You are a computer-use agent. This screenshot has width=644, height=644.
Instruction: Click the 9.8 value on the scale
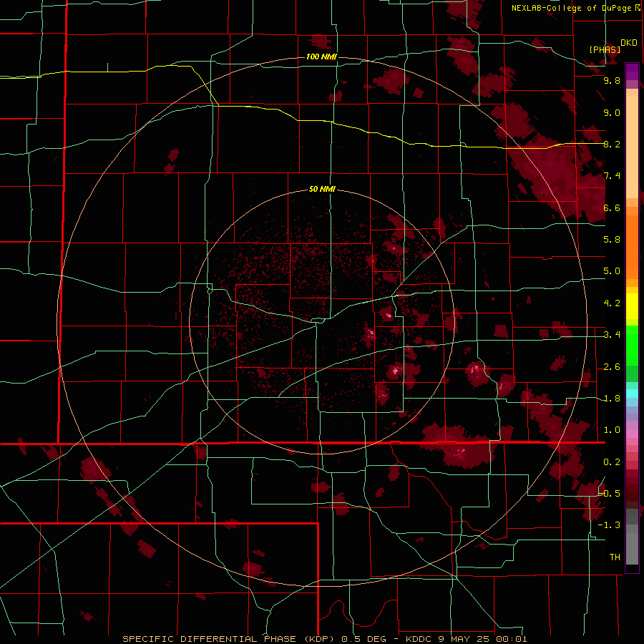pos(612,81)
